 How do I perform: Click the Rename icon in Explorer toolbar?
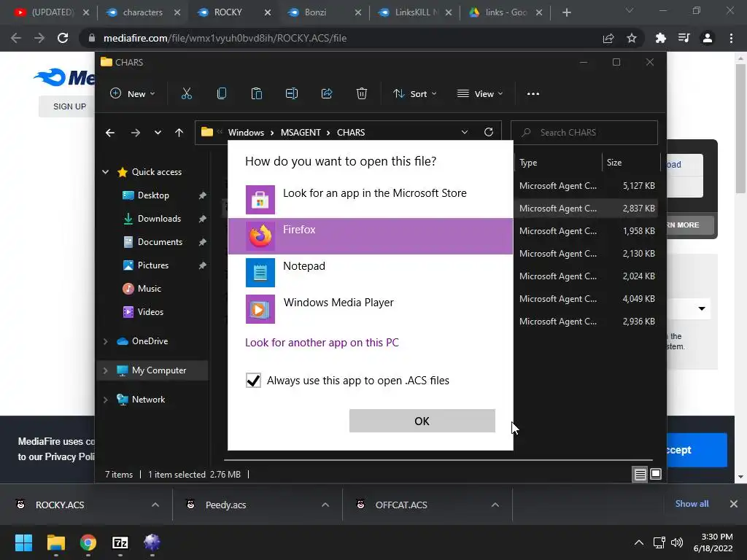(x=292, y=94)
